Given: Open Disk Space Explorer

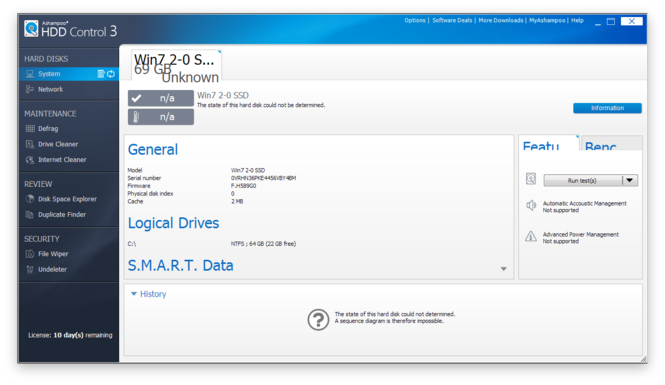Looking at the screenshot, I should pyautogui.click(x=67, y=199).
